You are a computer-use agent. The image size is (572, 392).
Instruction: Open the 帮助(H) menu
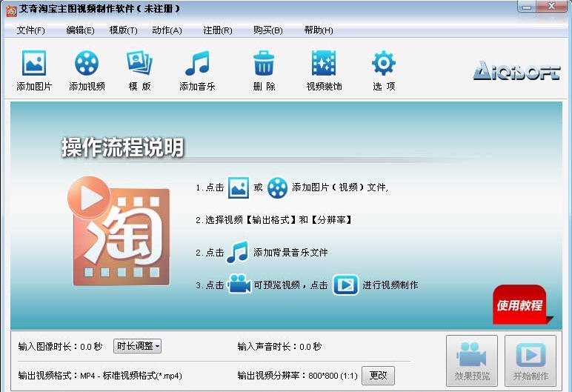(319, 30)
